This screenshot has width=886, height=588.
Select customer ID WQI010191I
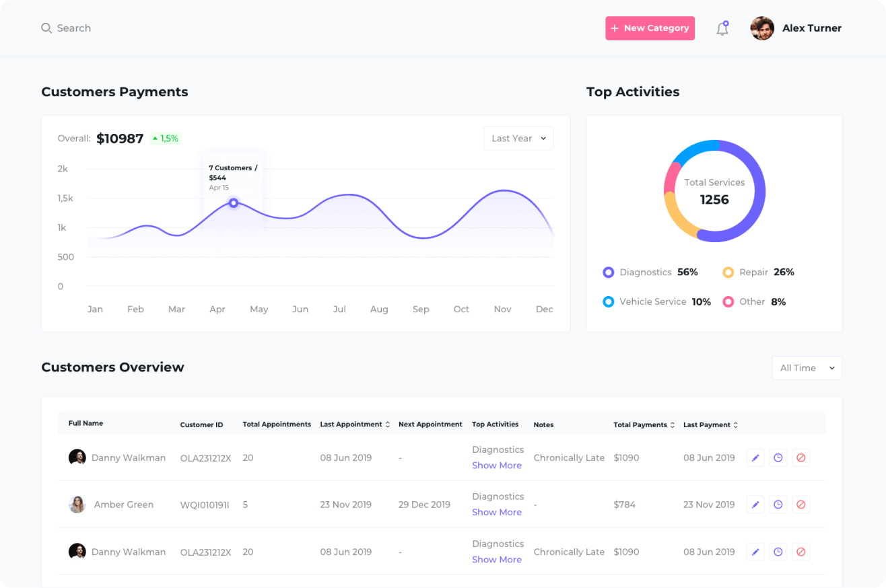pos(205,505)
